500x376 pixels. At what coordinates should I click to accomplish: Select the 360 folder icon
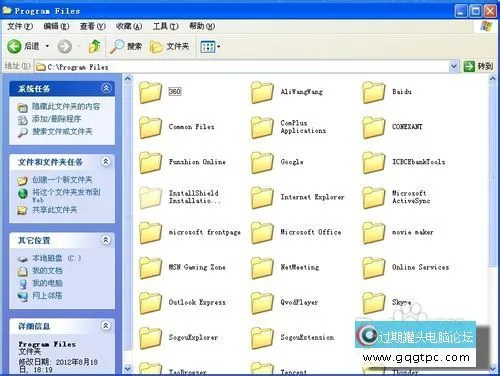tap(150, 92)
